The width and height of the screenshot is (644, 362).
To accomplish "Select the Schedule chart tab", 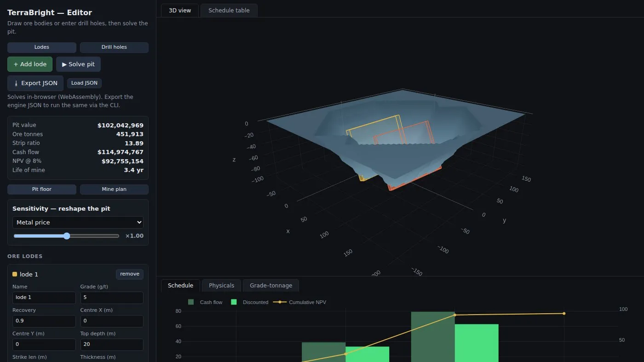I will click(180, 286).
